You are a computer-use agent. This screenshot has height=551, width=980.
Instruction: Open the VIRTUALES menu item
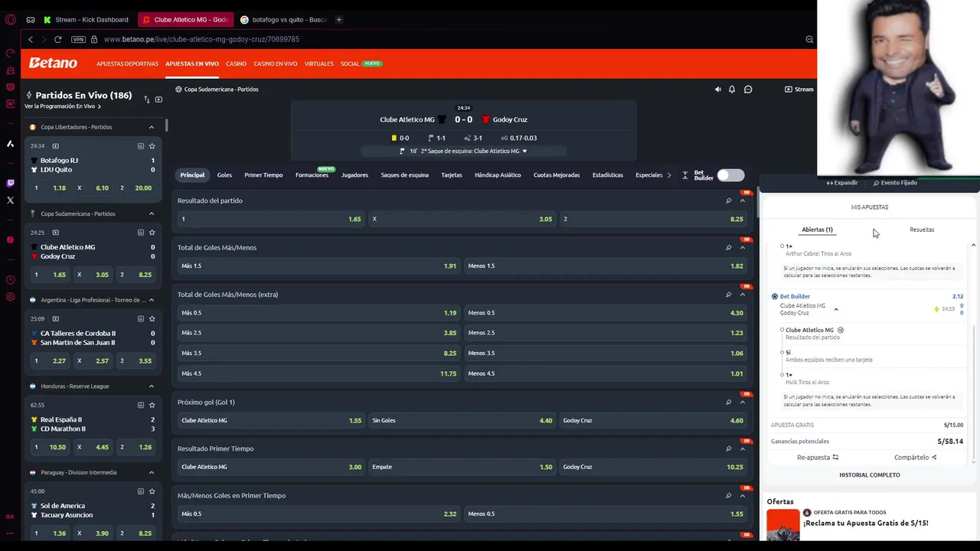(319, 64)
